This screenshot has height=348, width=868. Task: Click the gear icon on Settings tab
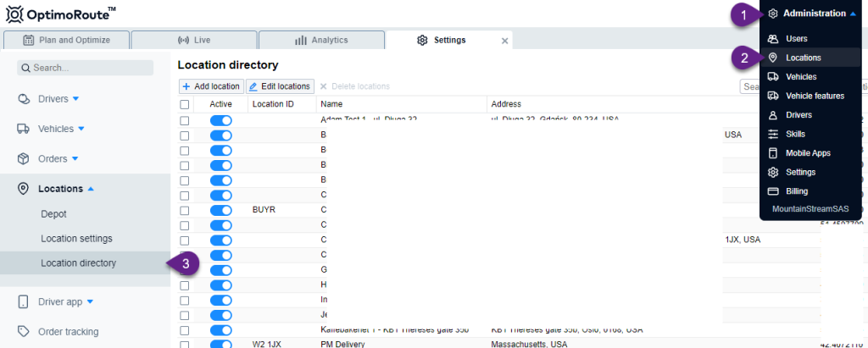click(x=422, y=40)
